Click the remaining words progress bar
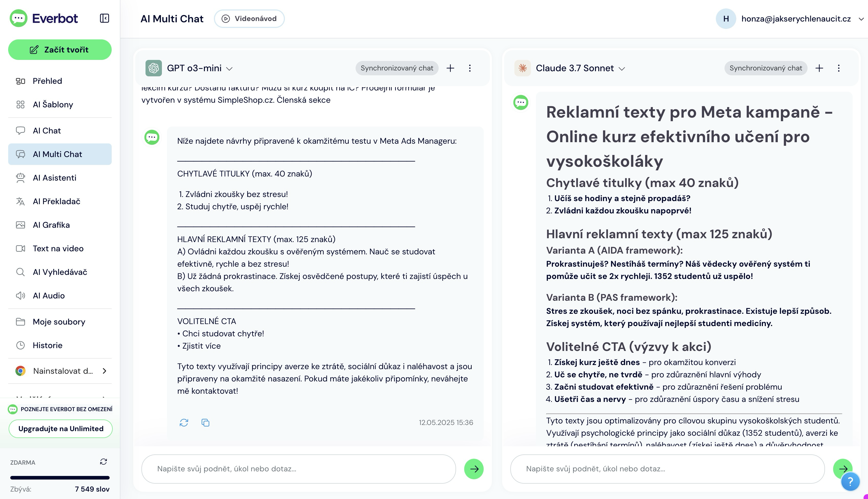The image size is (868, 499). 60,477
